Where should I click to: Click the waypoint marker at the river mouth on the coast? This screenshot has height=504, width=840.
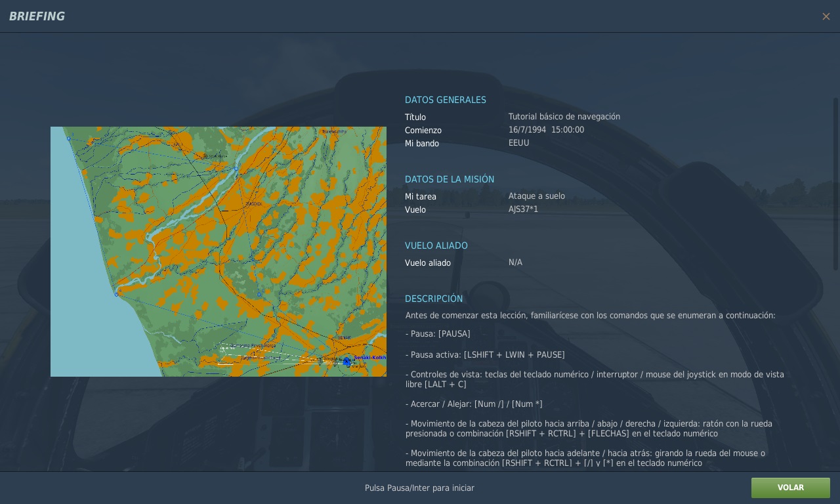117,294
